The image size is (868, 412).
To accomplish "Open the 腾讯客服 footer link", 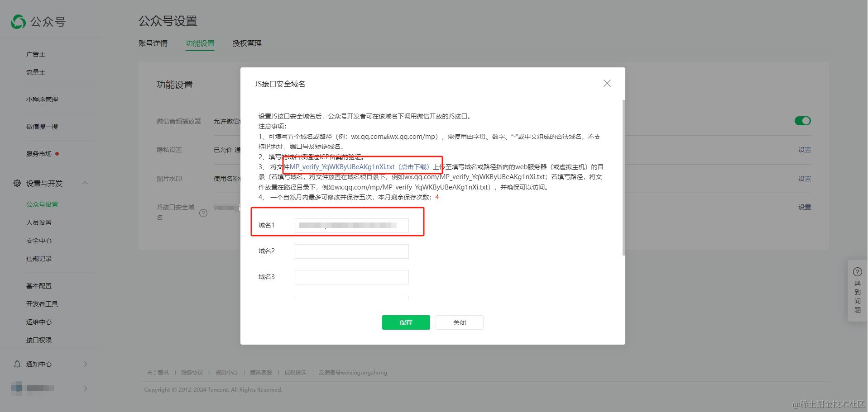I will [261, 373].
